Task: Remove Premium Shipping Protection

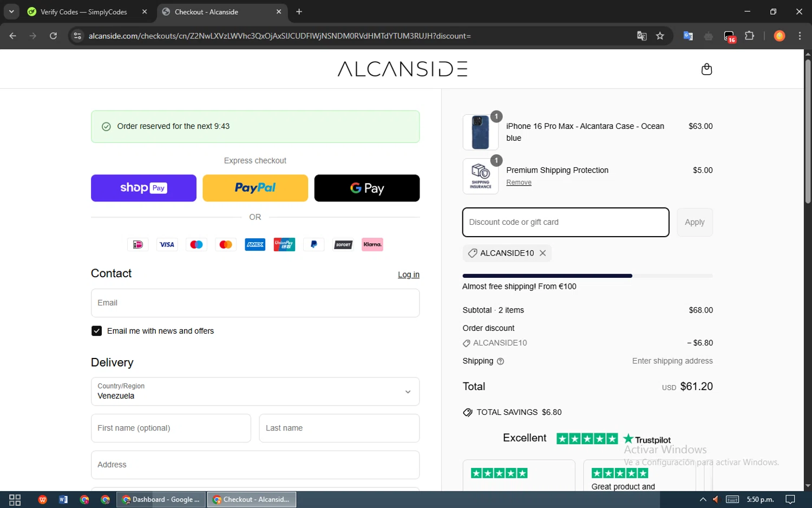Action: click(519, 183)
